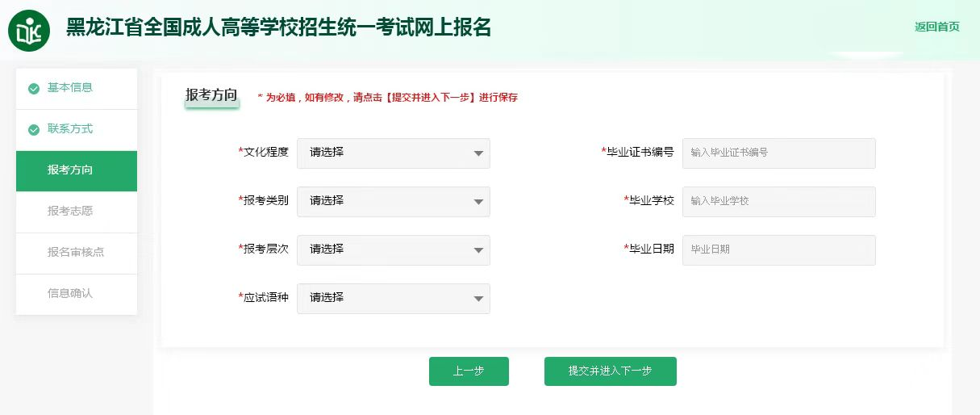Click the 报考层次 dropdown arrow icon

click(x=478, y=250)
